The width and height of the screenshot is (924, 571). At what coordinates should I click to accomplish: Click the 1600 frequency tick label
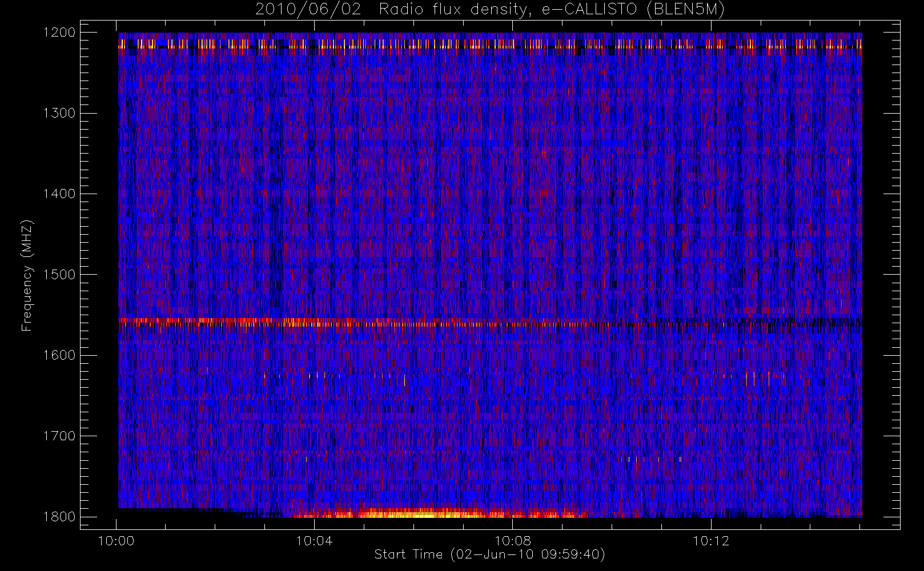click(59, 355)
